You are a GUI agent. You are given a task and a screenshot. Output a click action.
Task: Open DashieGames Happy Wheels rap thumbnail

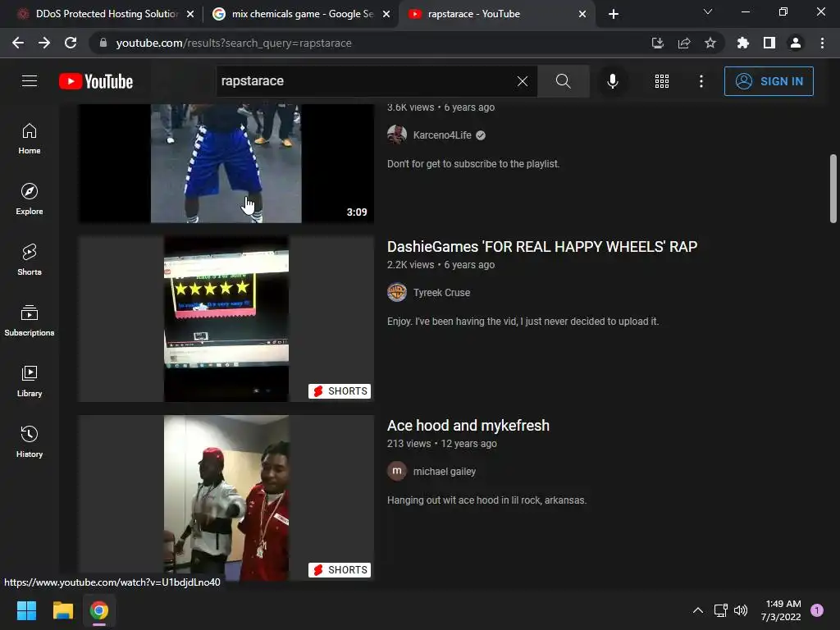coord(226,319)
